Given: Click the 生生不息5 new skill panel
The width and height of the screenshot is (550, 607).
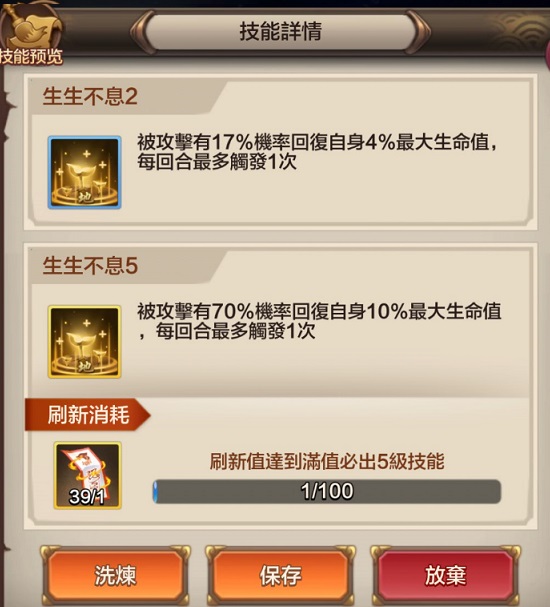Looking at the screenshot, I should coord(281,321).
